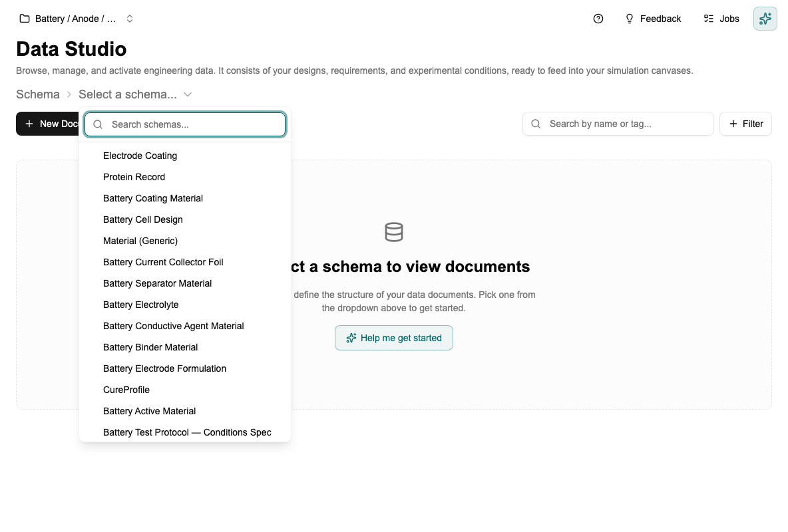The image size is (788, 532).
Task: Pick Battery Electrode Formulation schema
Action: click(x=185, y=368)
